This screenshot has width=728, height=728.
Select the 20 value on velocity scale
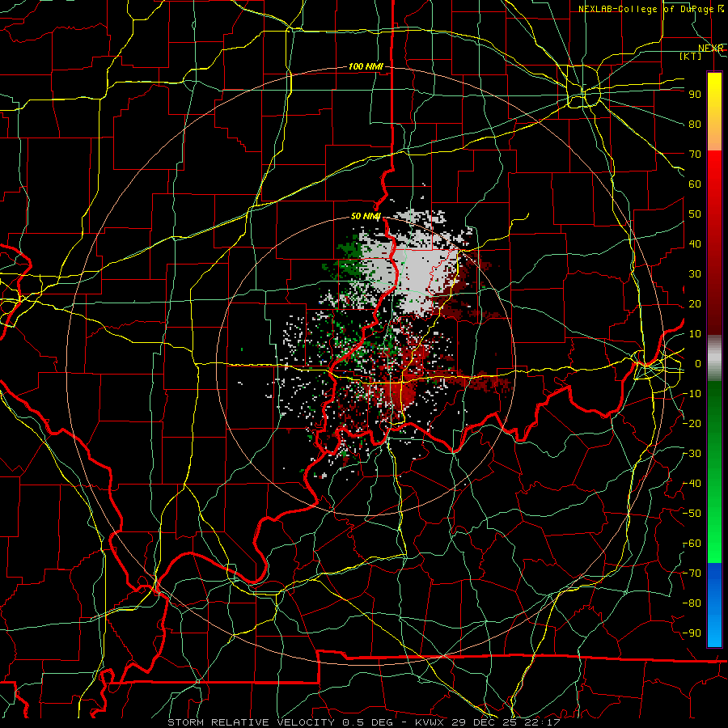click(x=695, y=304)
